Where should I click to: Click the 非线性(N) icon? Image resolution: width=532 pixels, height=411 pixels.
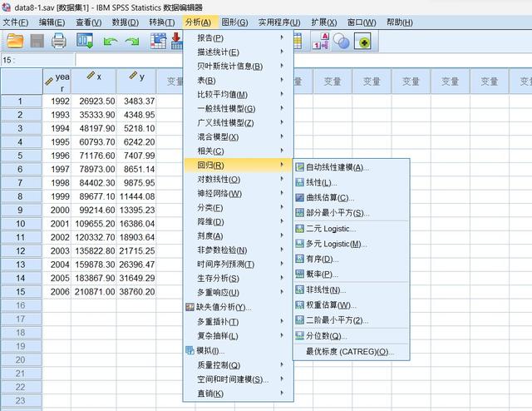pos(299,290)
